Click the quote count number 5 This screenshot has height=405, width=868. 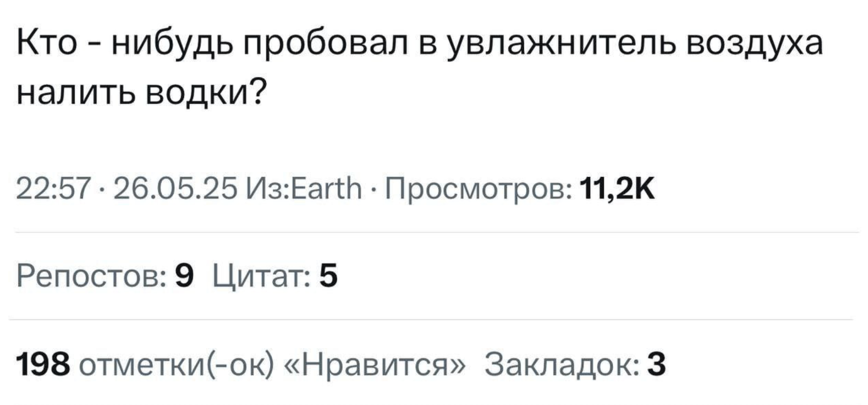click(x=328, y=276)
